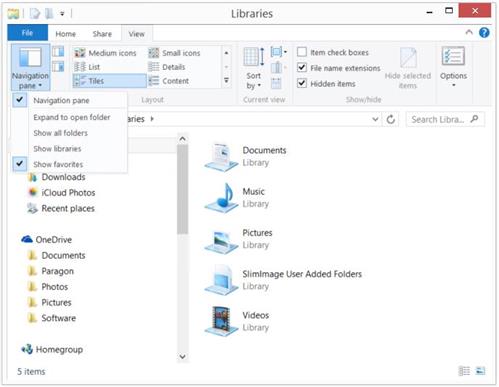
Task: Select Show libraries entry
Action: (69, 149)
